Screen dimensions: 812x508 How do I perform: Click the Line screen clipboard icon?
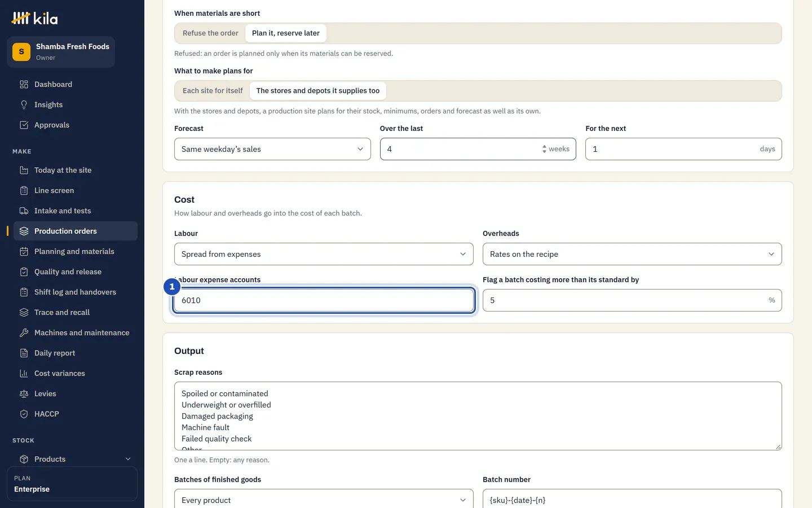(24, 191)
